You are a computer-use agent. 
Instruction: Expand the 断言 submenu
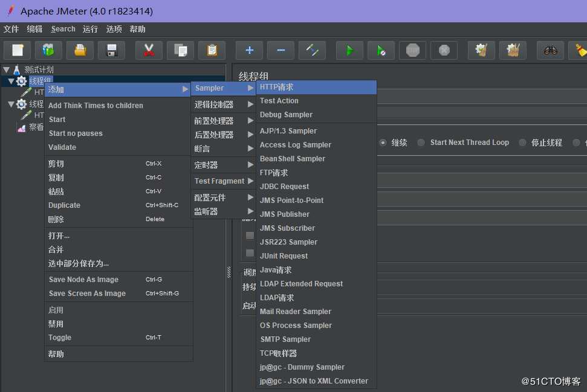pos(224,149)
